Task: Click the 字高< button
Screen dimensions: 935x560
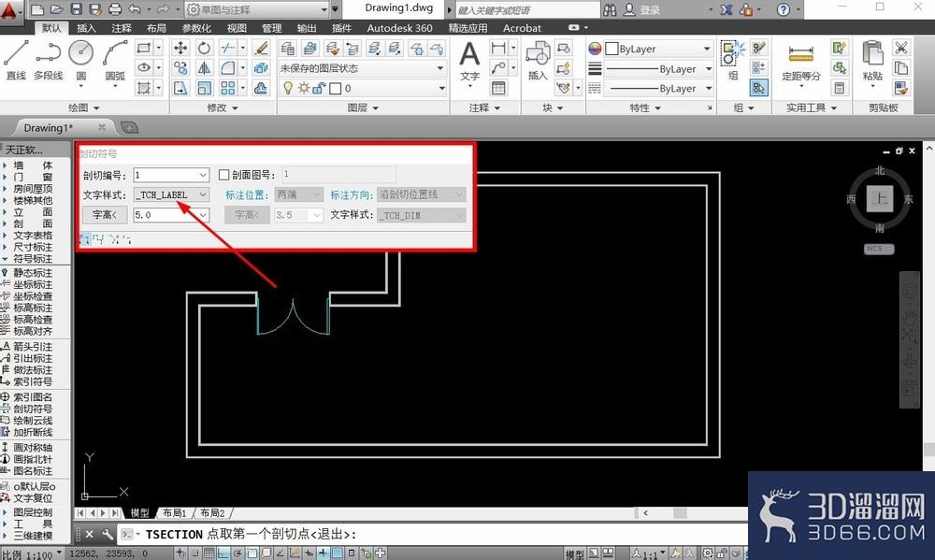Action: pyautogui.click(x=105, y=215)
